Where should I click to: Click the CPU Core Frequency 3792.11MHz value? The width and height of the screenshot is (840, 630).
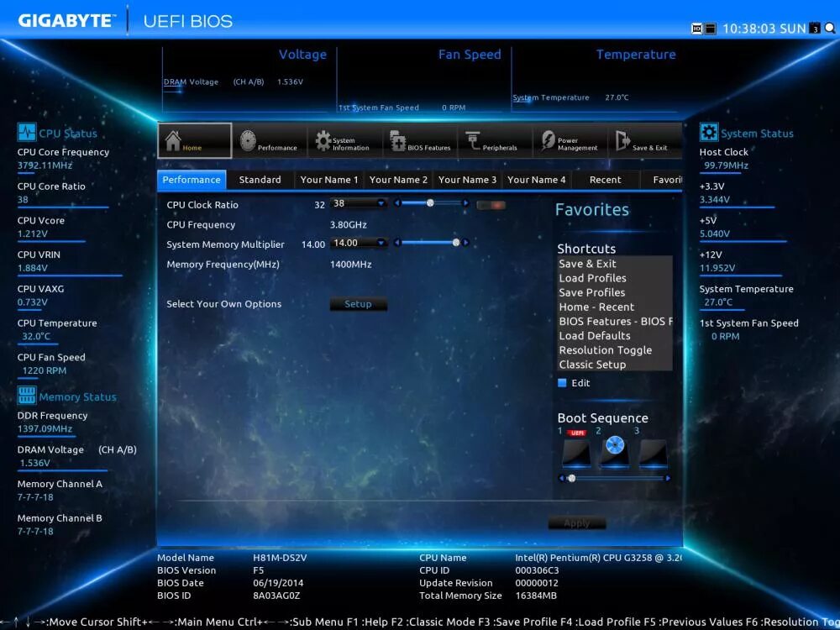click(x=45, y=165)
